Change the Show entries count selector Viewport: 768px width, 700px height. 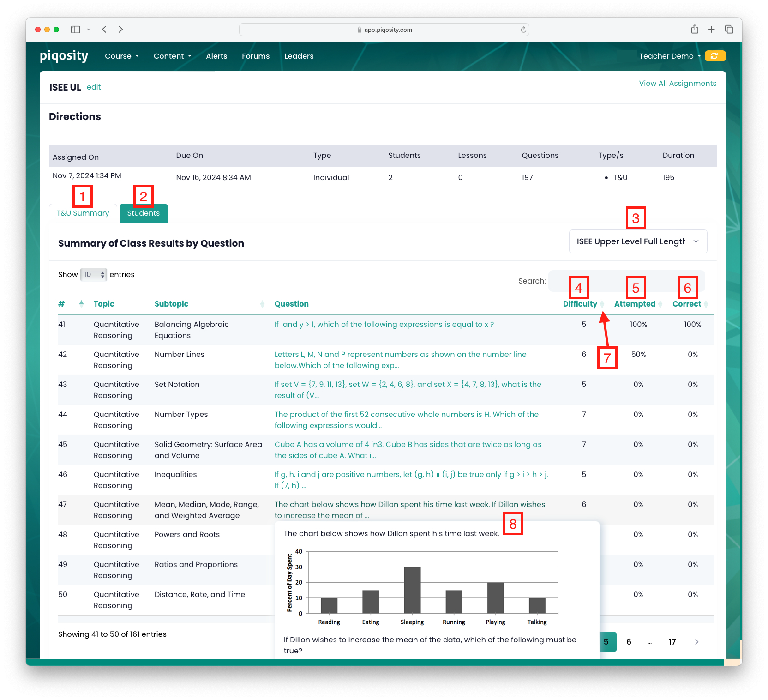(94, 275)
